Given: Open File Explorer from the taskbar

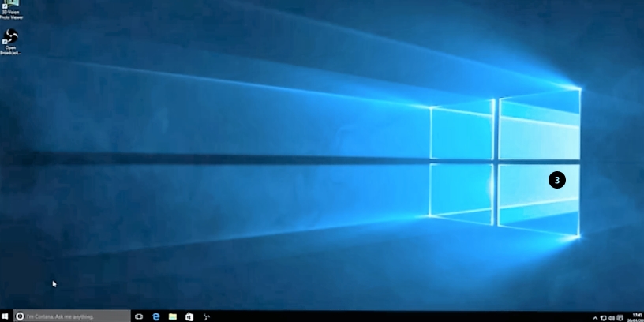Looking at the screenshot, I should click(172, 316).
